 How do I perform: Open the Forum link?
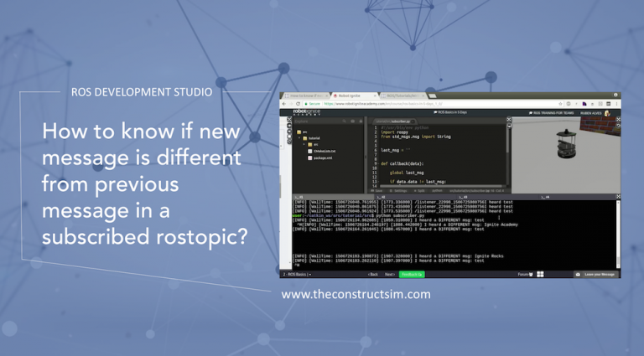tap(525, 275)
